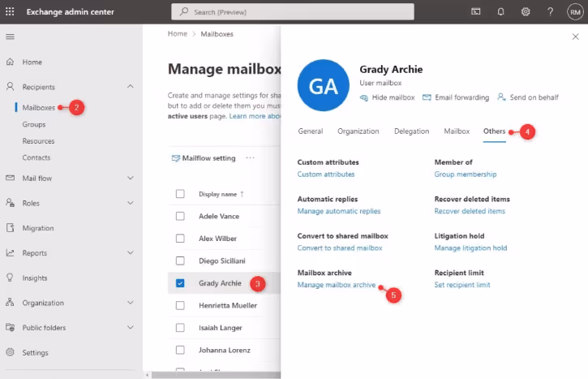Open the app launcher waffle icon
This screenshot has height=379, width=588.
(10, 11)
